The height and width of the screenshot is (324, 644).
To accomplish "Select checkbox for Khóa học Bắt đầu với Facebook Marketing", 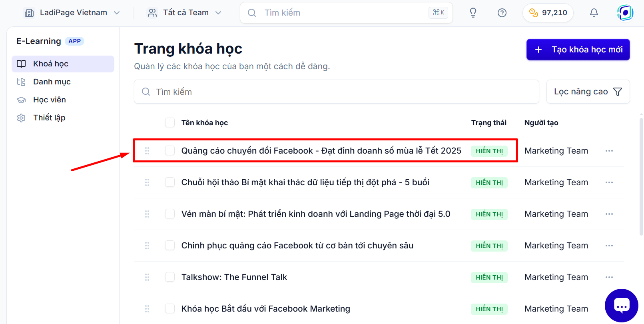I will (x=170, y=308).
